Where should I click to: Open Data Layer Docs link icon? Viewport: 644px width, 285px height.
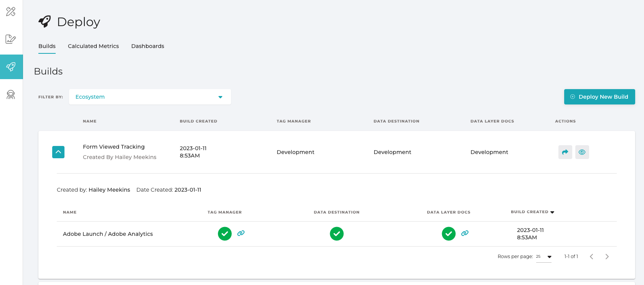[465, 233]
